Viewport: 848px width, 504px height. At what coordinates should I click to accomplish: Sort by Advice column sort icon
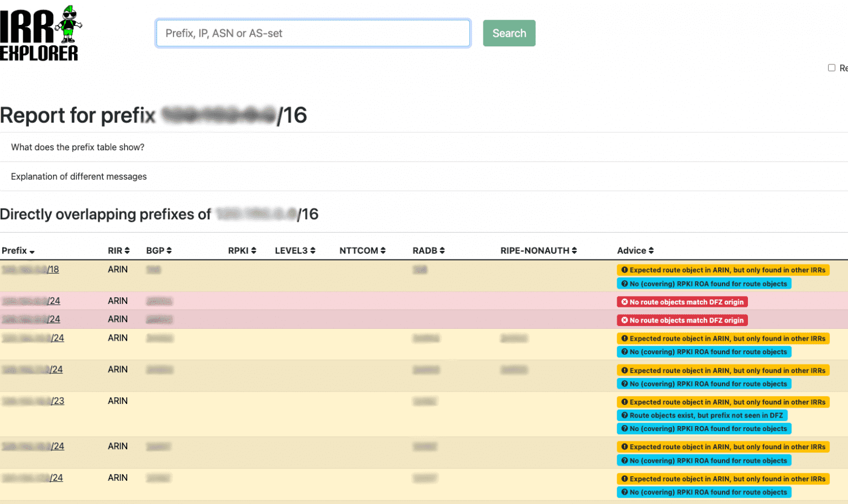click(x=651, y=250)
